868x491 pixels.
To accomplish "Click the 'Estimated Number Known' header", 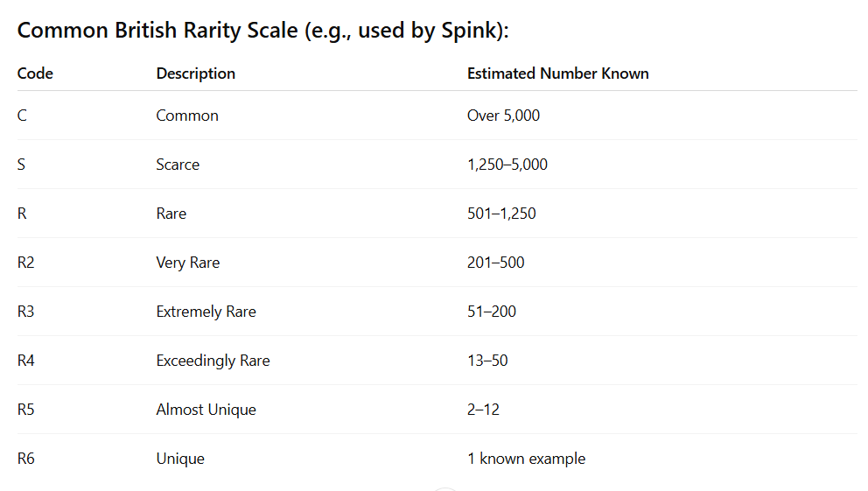I will click(x=557, y=74).
